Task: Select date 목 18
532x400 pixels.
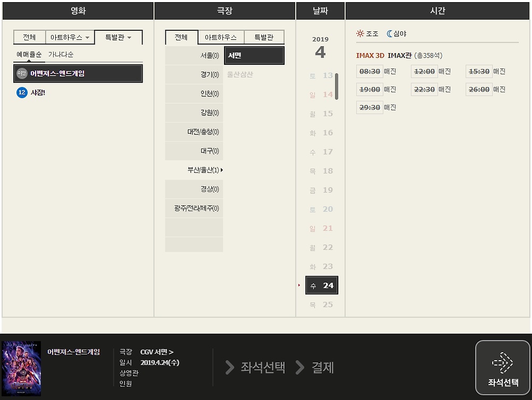Action: coord(321,171)
